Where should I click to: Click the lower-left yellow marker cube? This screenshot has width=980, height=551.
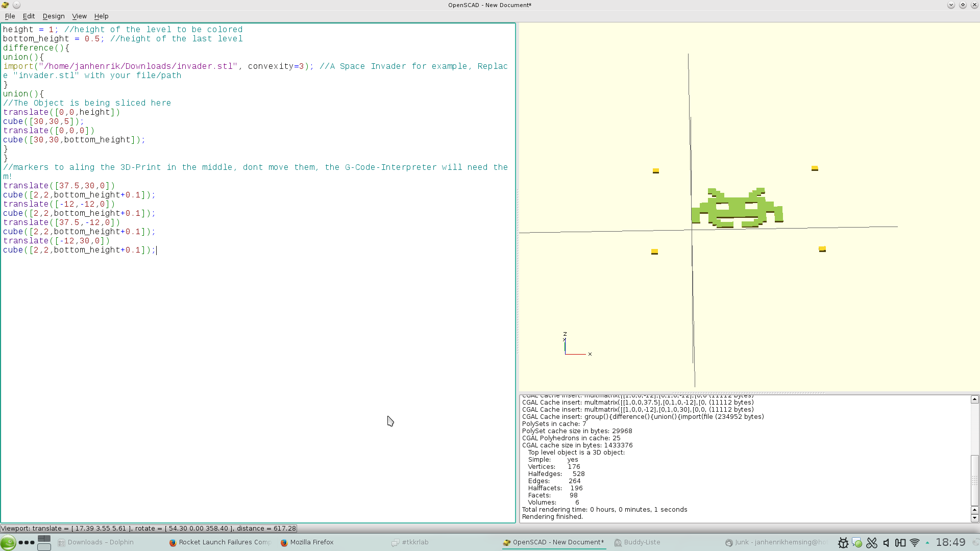(x=654, y=252)
